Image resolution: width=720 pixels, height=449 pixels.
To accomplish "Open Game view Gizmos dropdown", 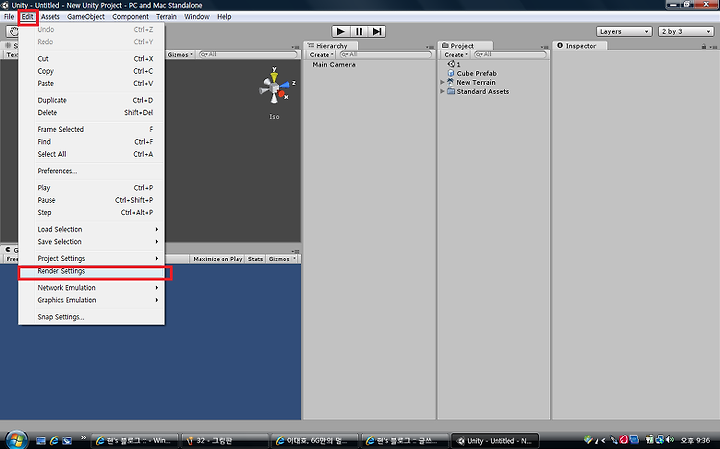I will pos(282,259).
